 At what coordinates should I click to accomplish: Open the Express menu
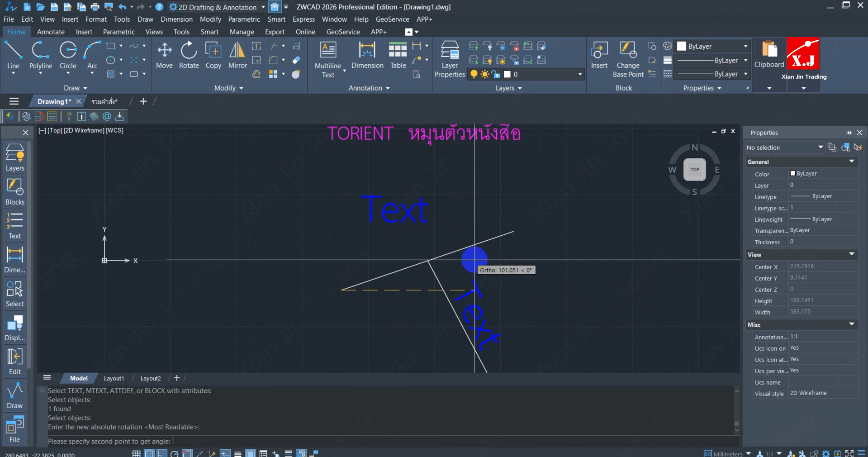(x=304, y=19)
